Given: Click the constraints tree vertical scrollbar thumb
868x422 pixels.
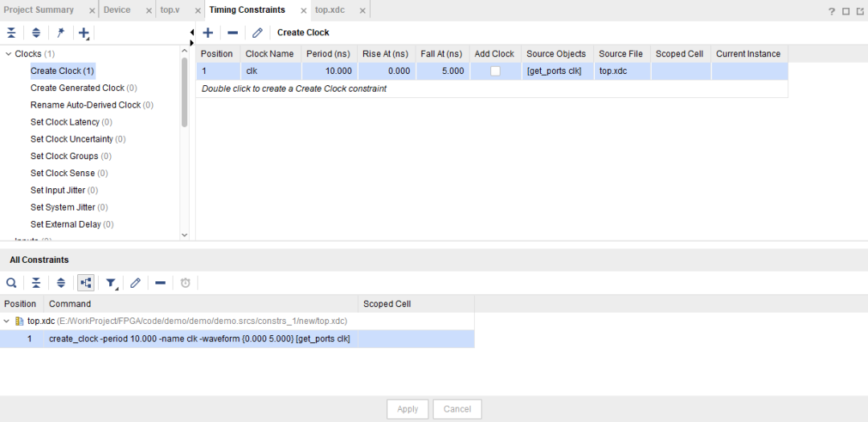Looking at the screenshot, I should 184,92.
